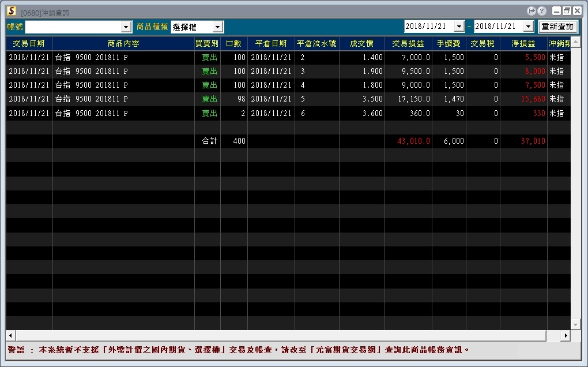Sort by the 商品內容 column header
This screenshot has width=588, height=367.
click(123, 43)
